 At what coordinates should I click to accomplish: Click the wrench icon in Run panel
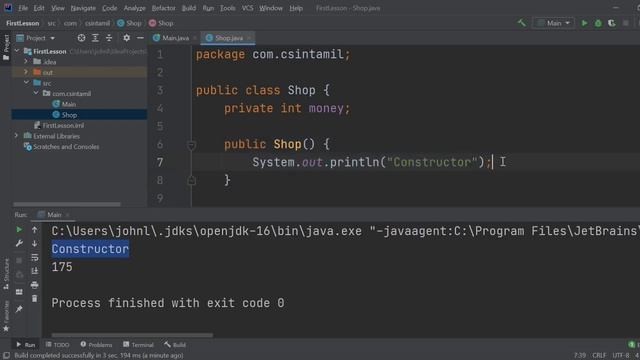click(x=19, y=244)
